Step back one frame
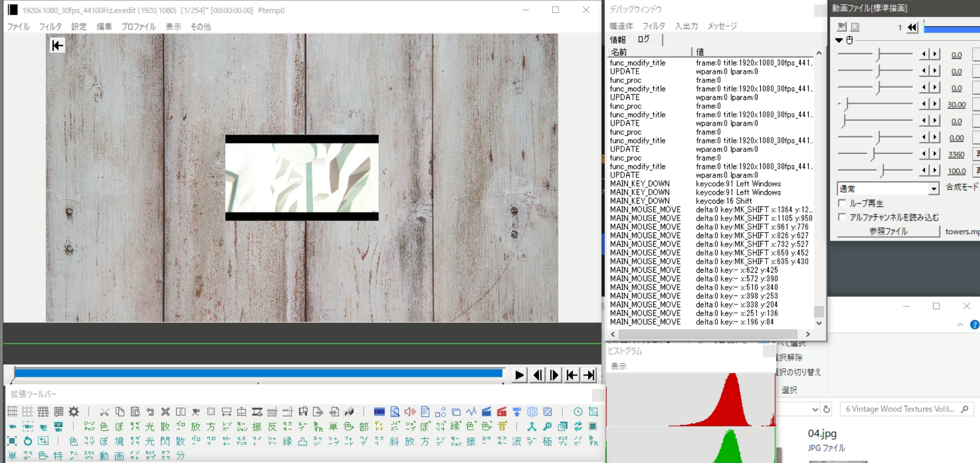 tap(537, 375)
